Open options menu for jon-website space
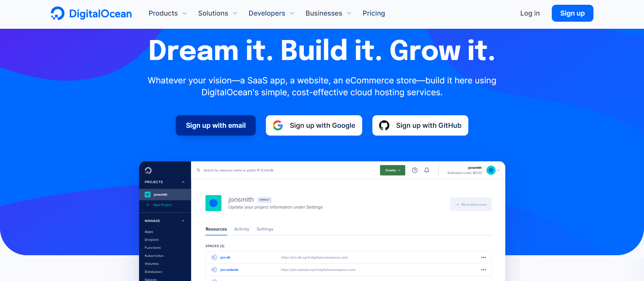This screenshot has height=281, width=644. (x=483, y=270)
